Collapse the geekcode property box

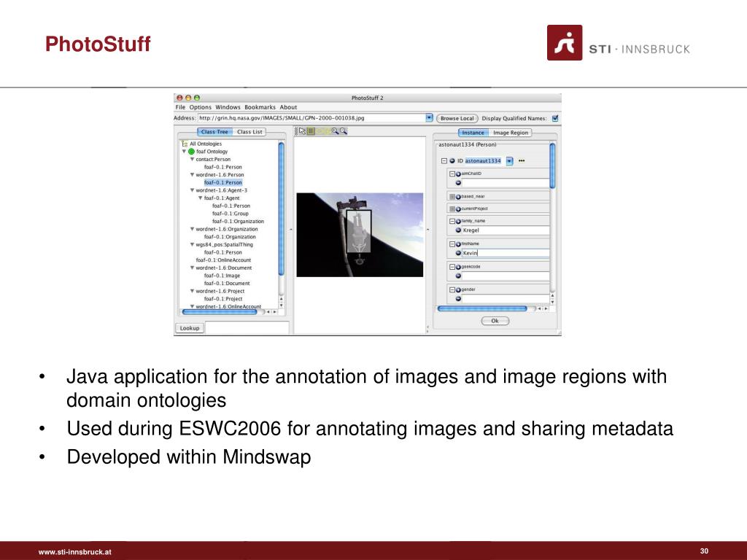pos(452,267)
